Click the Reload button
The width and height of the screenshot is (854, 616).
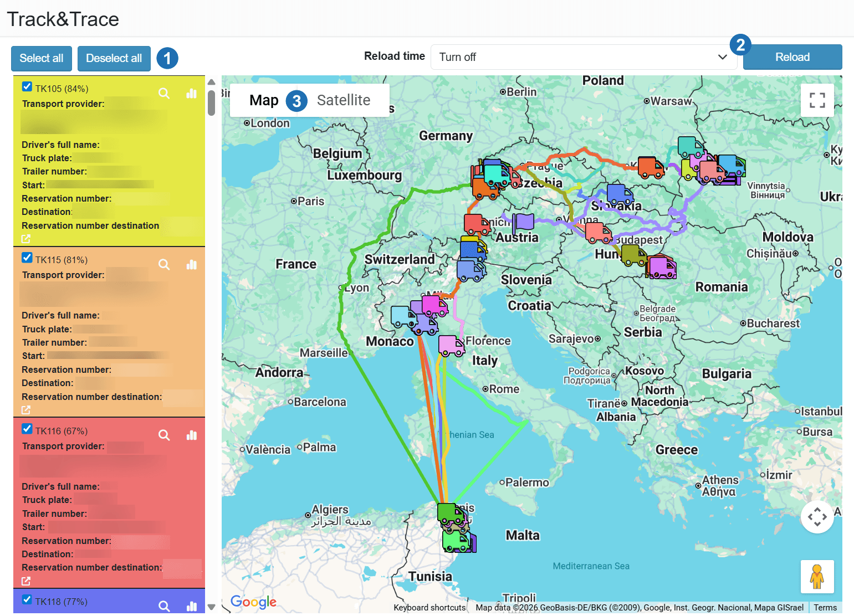(792, 57)
